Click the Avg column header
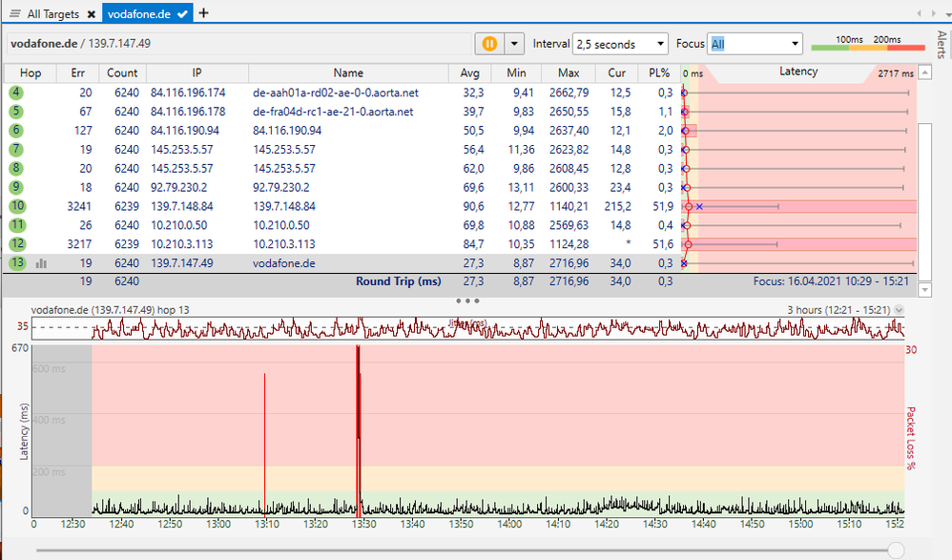The height and width of the screenshot is (560, 952). (470, 73)
